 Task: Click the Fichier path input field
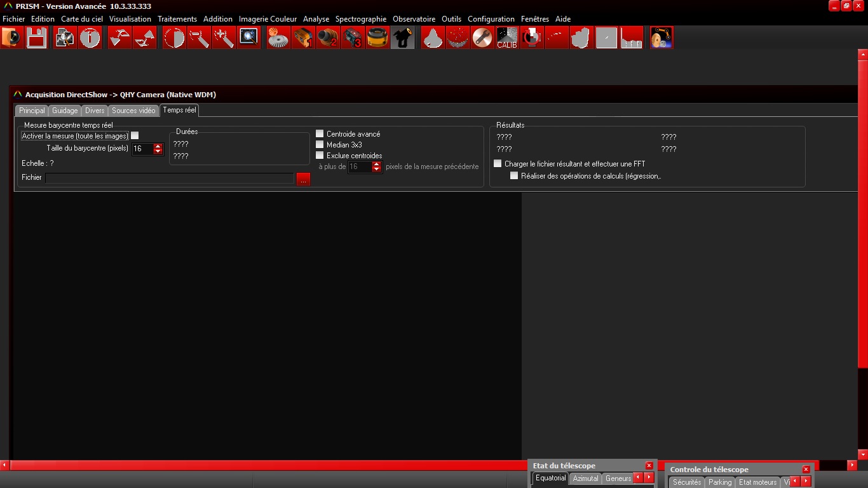point(170,179)
